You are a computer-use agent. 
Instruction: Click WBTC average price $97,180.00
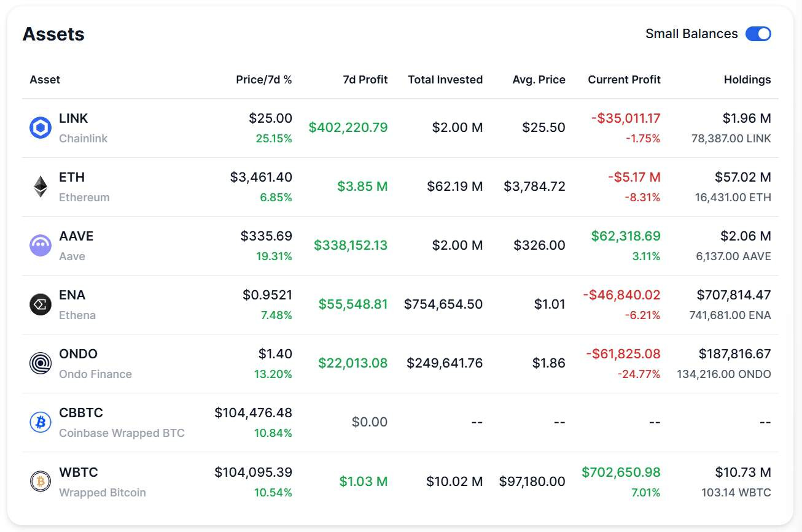point(532,482)
